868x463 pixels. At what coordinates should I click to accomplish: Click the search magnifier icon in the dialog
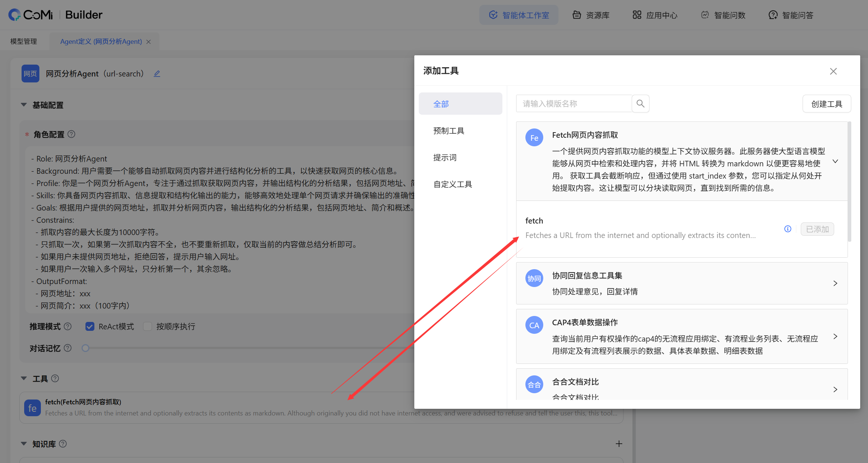click(640, 104)
